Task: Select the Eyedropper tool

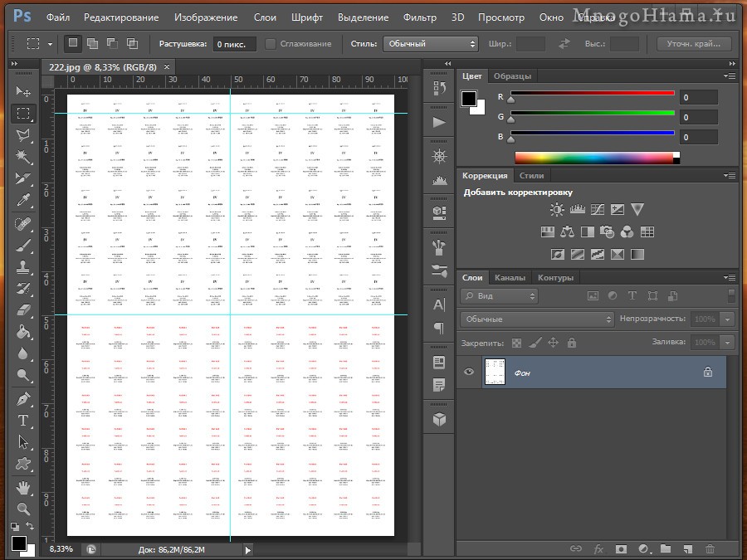Action: [23, 201]
